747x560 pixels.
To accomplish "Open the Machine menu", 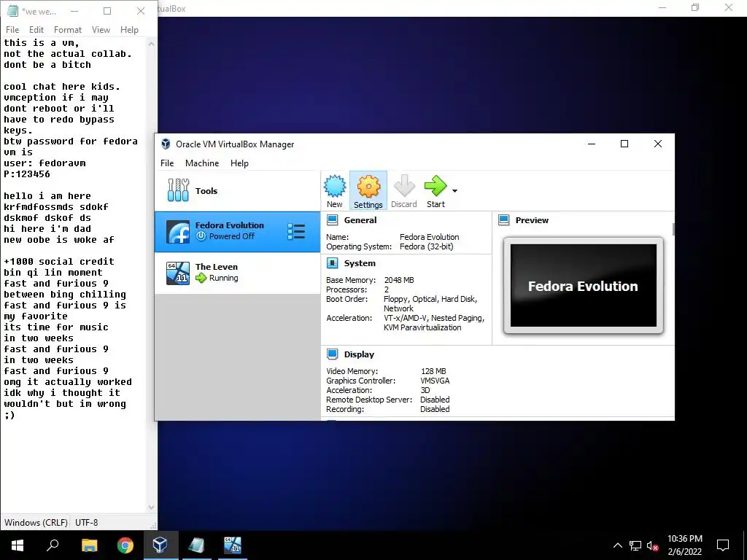I will click(202, 163).
